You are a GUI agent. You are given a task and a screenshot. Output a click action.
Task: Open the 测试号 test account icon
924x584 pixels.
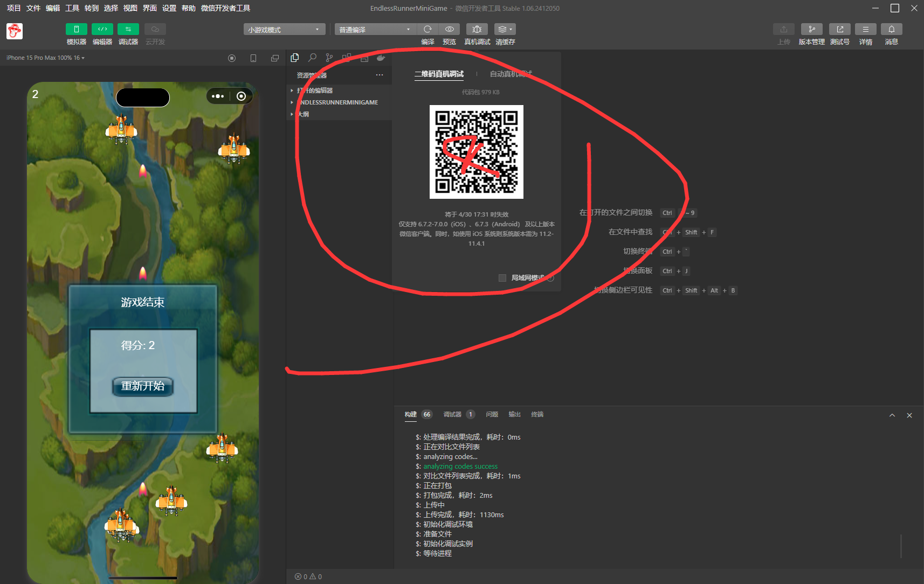(840, 29)
